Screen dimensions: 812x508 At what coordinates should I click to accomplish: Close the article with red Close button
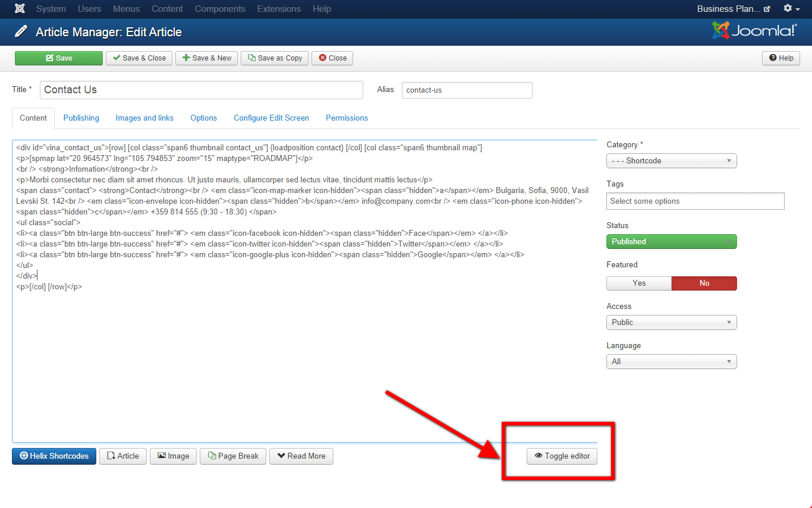tap(332, 58)
